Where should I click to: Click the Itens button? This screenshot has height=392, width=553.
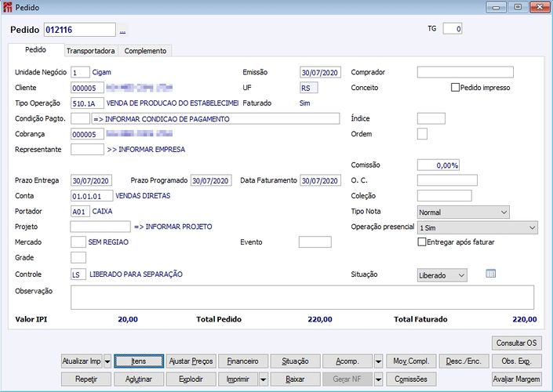(x=139, y=361)
